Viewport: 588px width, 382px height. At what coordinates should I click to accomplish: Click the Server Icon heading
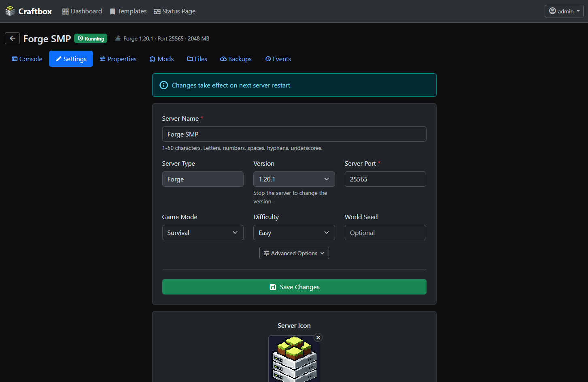tap(294, 326)
